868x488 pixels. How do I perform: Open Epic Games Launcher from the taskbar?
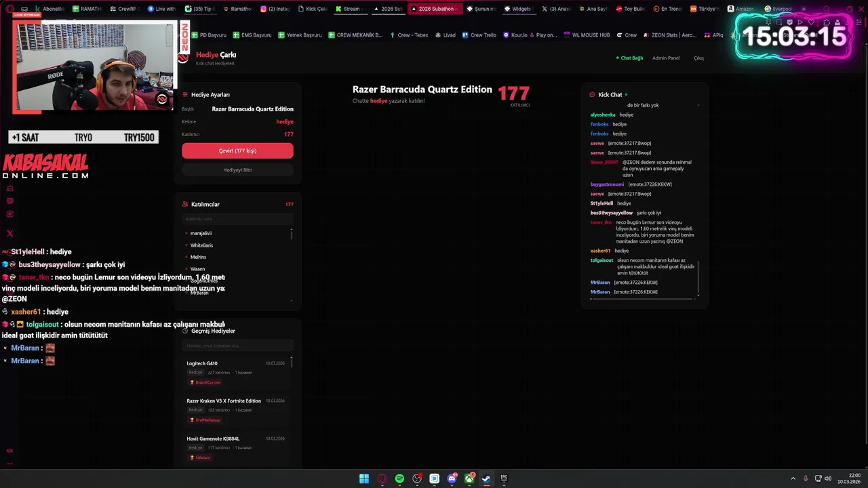click(x=504, y=479)
